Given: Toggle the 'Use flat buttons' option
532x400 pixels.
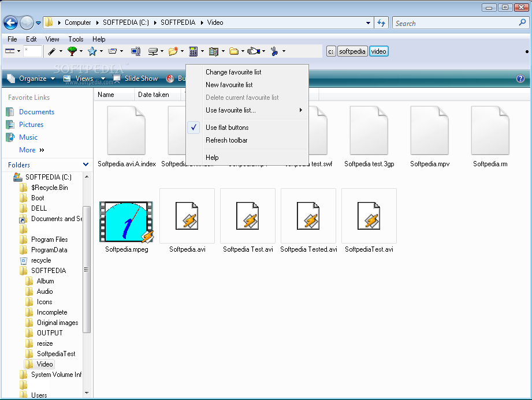Looking at the screenshot, I should (x=248, y=128).
